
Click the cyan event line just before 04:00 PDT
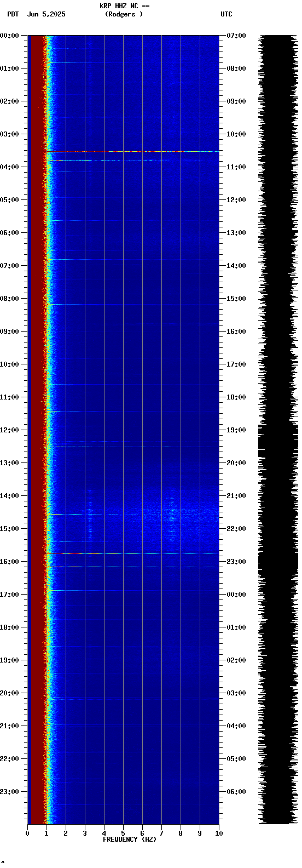132,161
